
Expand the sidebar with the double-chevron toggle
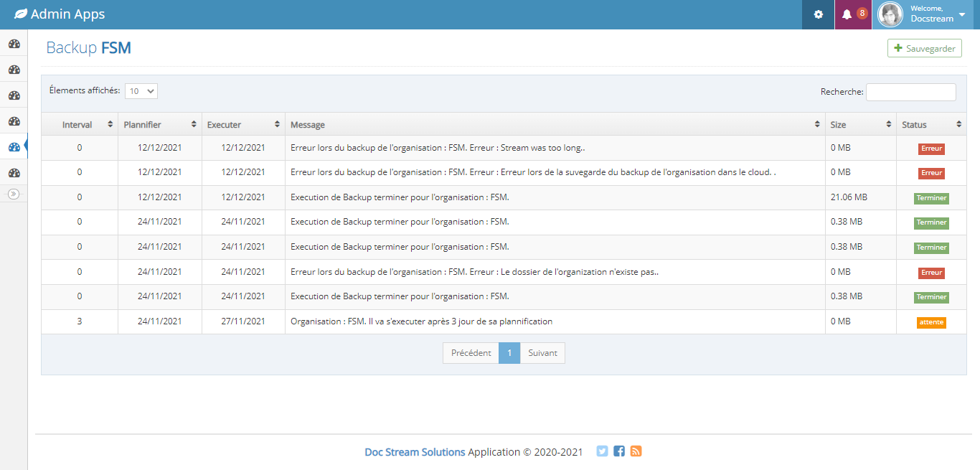14,194
